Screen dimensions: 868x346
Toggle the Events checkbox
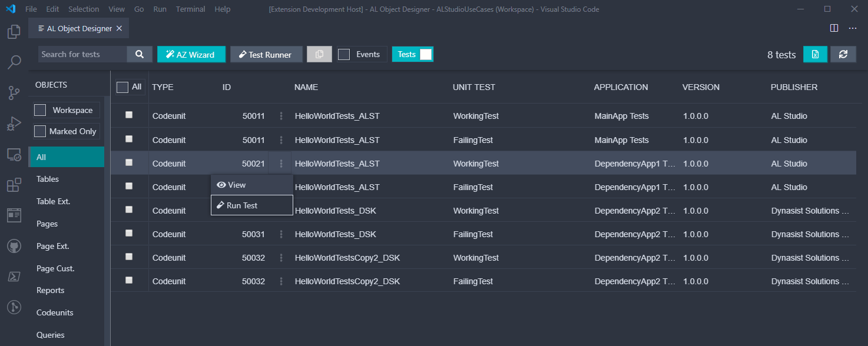point(344,54)
